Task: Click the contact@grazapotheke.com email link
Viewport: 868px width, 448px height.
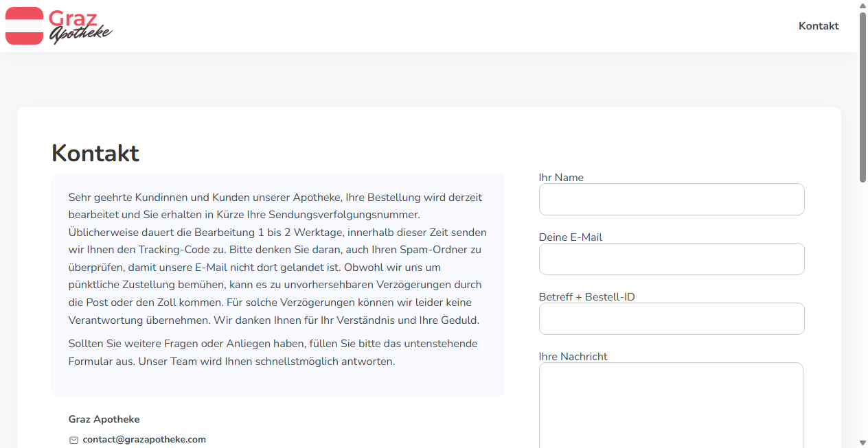Action: pos(144,440)
